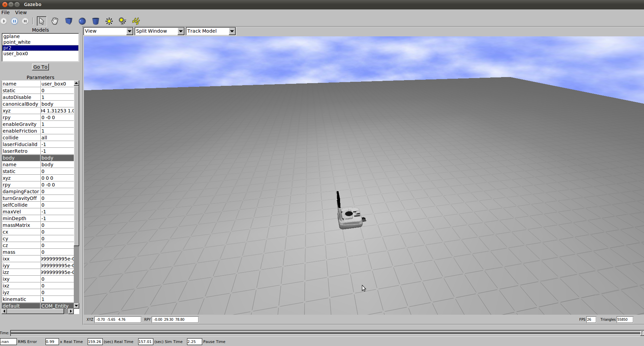Click the Triangles count field
This screenshot has width=644, height=346.
(625, 319)
